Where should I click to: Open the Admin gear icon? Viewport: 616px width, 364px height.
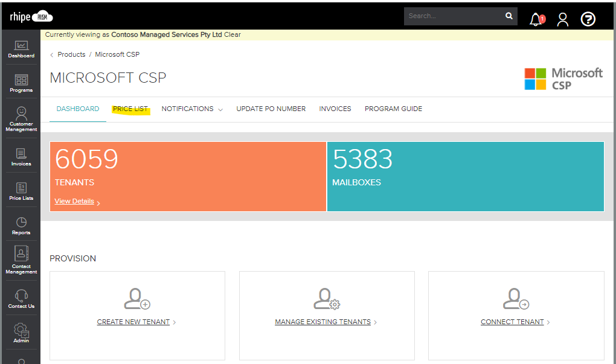point(21,333)
